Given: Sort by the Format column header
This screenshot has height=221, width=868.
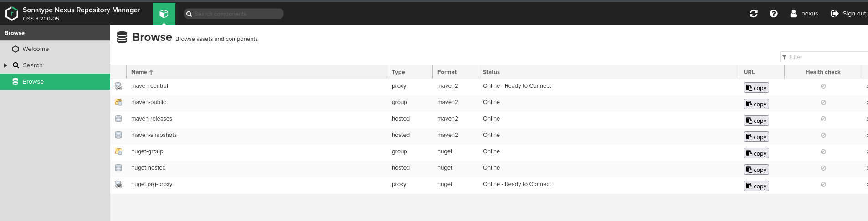Looking at the screenshot, I should (x=456, y=72).
